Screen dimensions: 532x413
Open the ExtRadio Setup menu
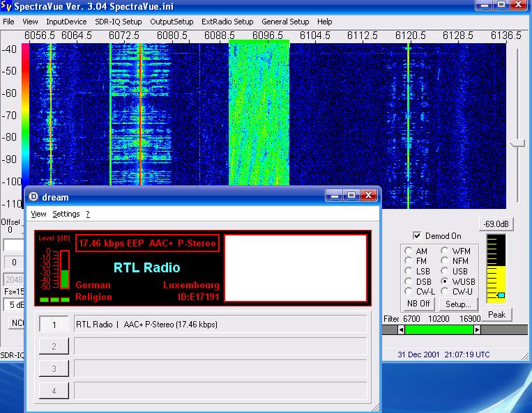coord(227,22)
